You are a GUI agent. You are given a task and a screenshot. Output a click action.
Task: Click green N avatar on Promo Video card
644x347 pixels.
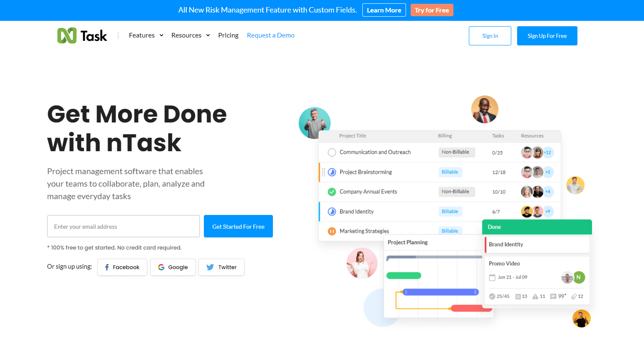point(579,277)
